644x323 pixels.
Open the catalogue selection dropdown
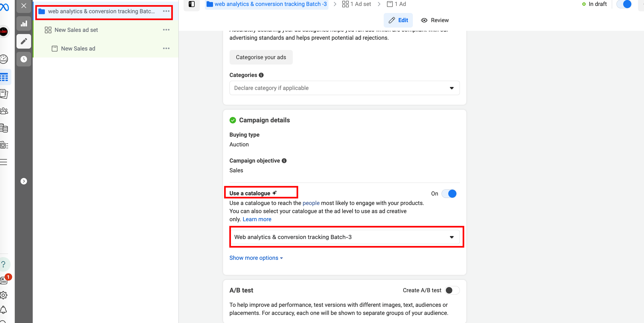(344, 237)
